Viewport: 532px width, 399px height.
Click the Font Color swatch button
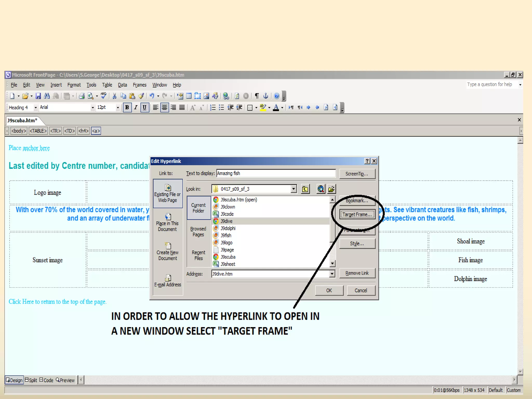click(x=276, y=108)
